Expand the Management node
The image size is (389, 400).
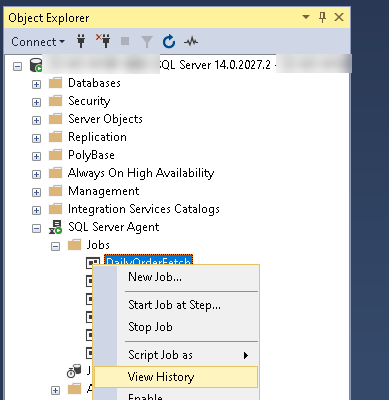36,192
